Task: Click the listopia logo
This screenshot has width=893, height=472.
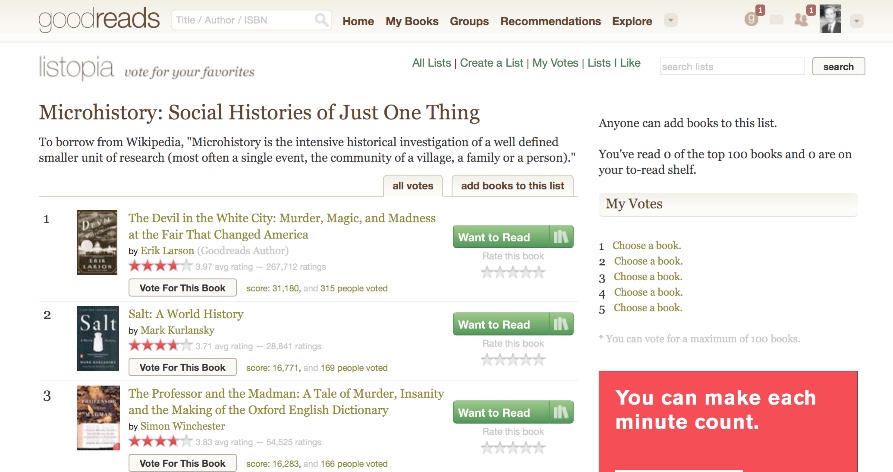Action: pos(76,68)
